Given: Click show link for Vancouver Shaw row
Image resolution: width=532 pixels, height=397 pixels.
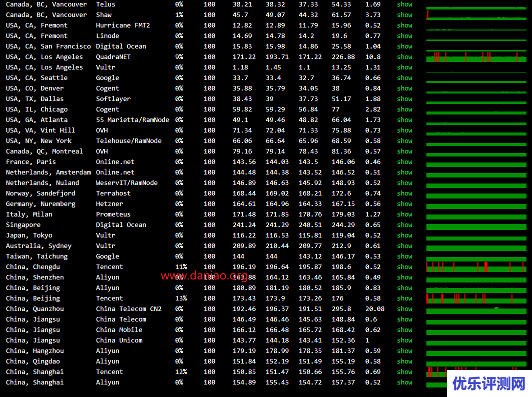Looking at the screenshot, I should coord(404,15).
